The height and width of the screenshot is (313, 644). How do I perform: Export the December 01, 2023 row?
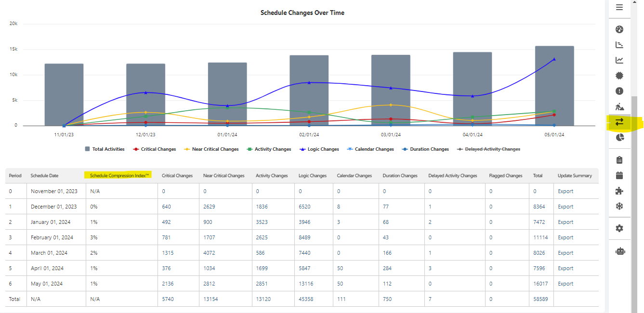pos(565,206)
